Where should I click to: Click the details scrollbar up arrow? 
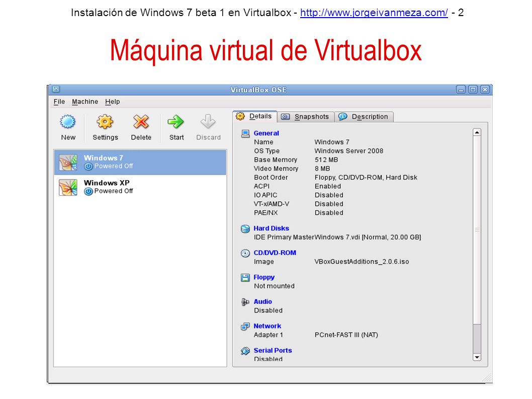[x=477, y=132]
